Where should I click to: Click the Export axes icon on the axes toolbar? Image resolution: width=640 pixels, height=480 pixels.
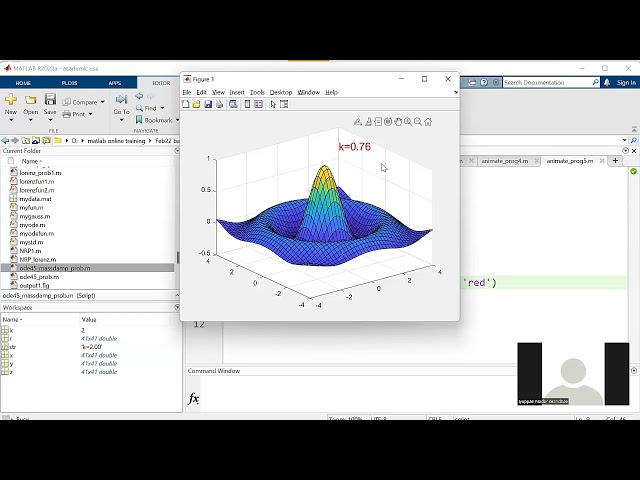click(x=358, y=122)
